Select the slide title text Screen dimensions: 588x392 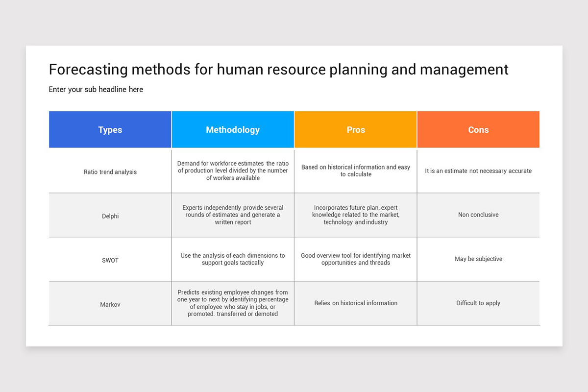(278, 70)
